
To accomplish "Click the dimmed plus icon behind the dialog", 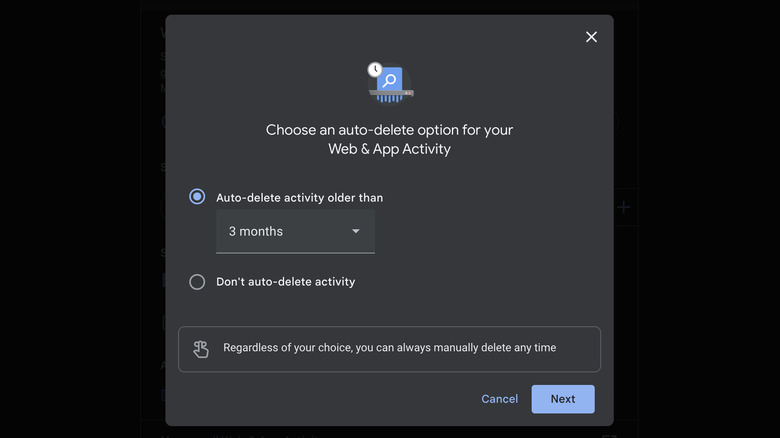I will pyautogui.click(x=623, y=207).
